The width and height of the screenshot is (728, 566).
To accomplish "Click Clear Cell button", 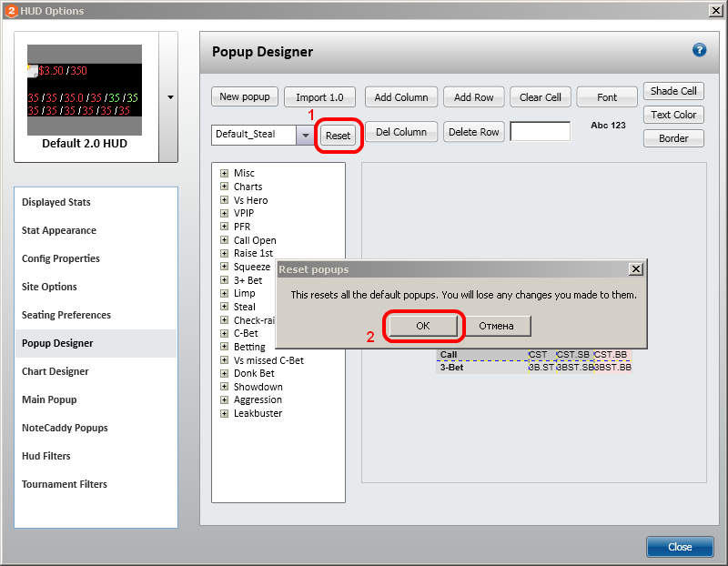I will [x=541, y=97].
